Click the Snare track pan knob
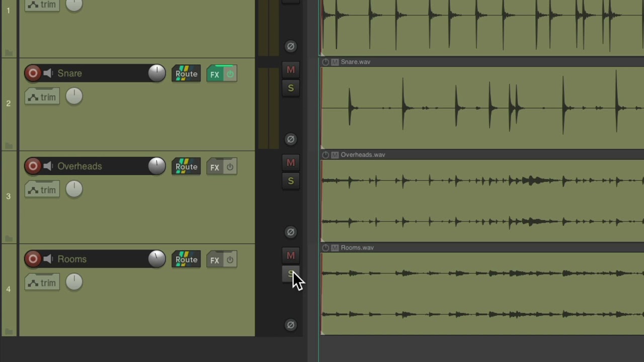 point(74,97)
